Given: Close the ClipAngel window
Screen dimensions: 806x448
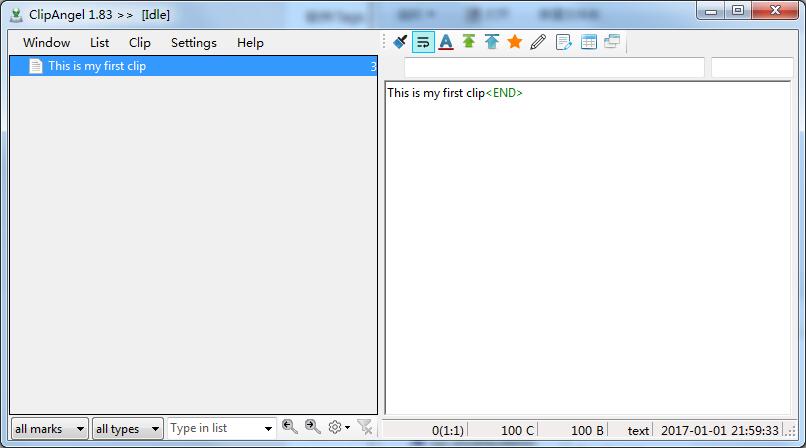Looking at the screenshot, I should point(775,10).
